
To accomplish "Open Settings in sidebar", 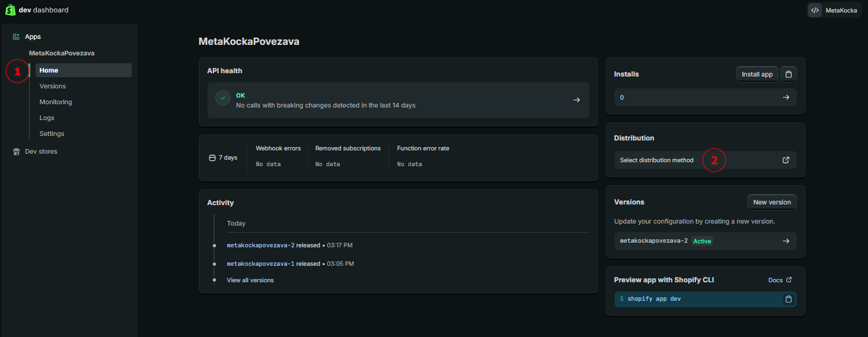I will pyautogui.click(x=52, y=134).
